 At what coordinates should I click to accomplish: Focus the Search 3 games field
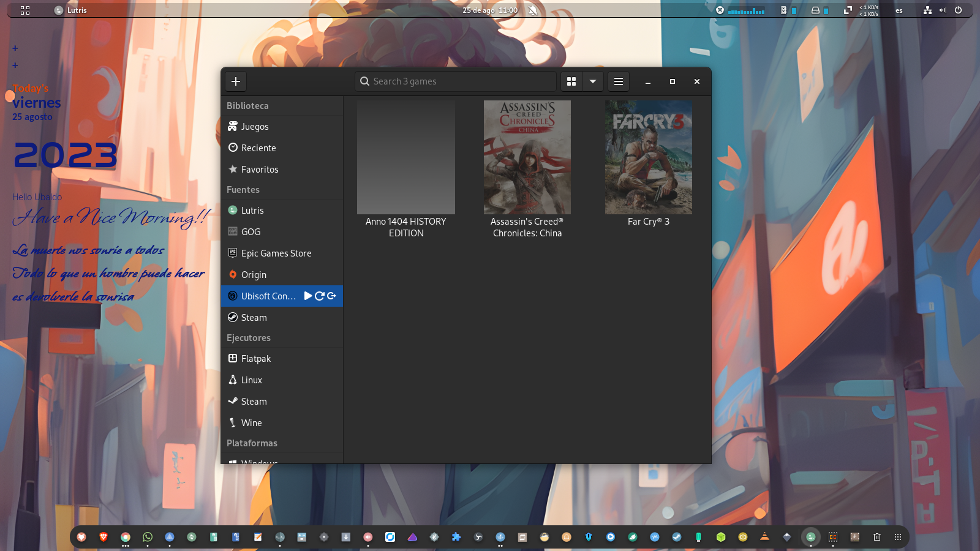point(455,81)
